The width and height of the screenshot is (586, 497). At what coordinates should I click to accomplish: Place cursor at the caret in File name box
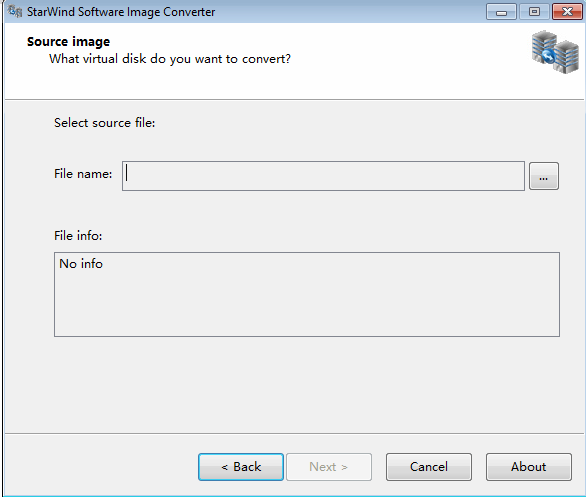point(127,173)
